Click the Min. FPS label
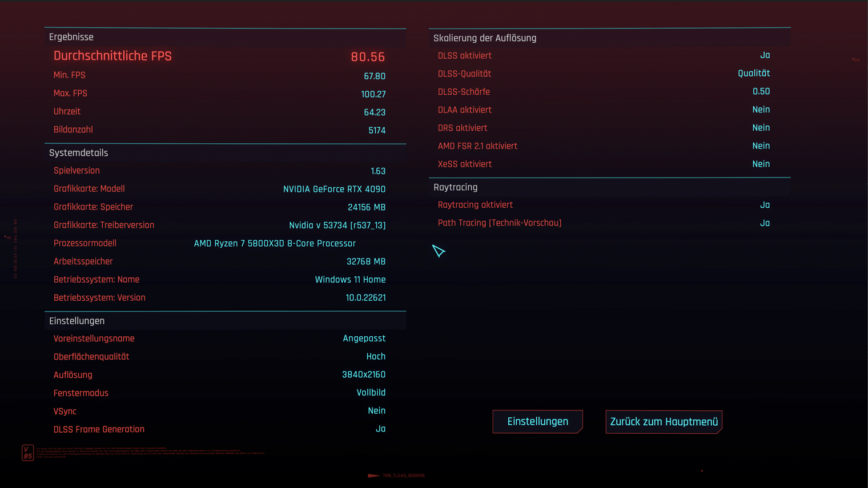 pos(70,75)
